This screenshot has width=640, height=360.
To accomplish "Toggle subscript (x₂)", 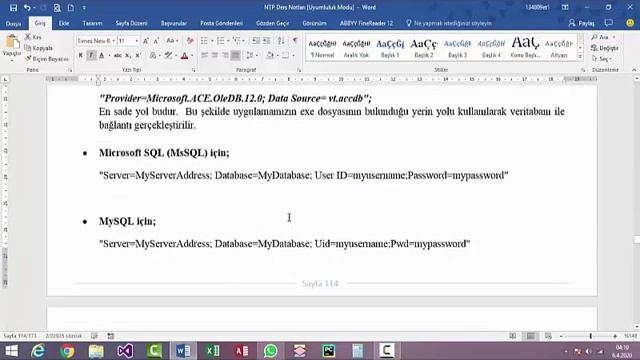I will pos(128,56).
